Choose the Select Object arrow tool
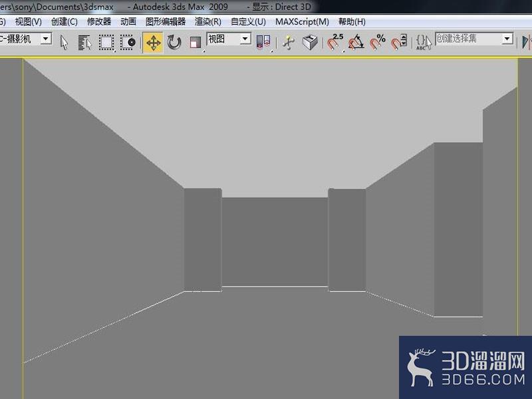 pos(64,43)
